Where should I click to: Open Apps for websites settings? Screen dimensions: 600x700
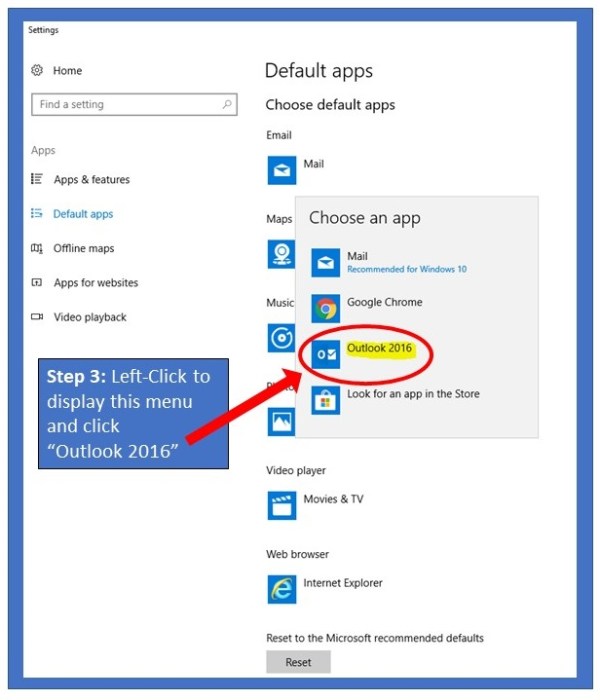coord(96,283)
